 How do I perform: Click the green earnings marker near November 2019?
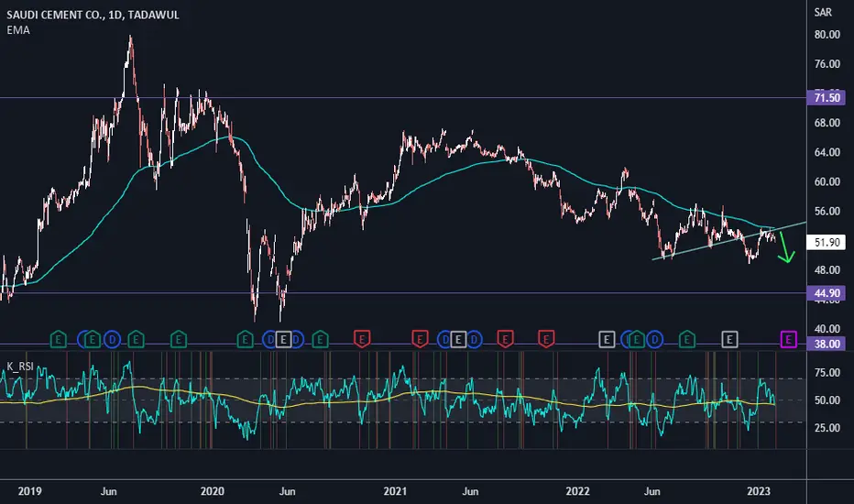pyautogui.click(x=179, y=339)
